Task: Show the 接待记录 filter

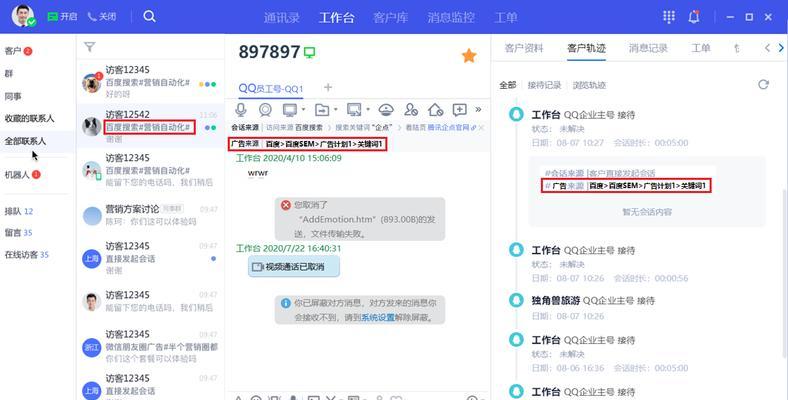Action: 544,85
